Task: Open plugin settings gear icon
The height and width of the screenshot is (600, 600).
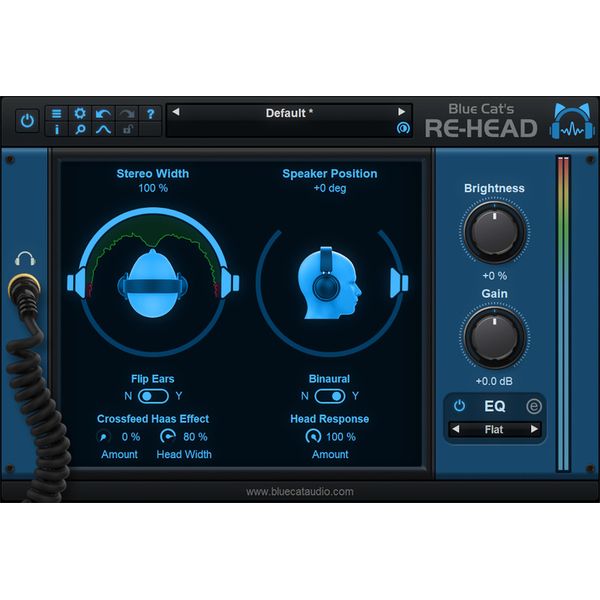Action: 80,114
